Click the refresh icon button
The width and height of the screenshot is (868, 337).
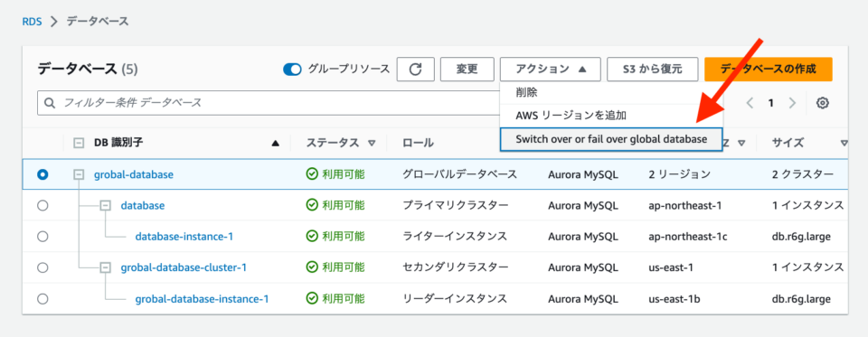pos(415,70)
